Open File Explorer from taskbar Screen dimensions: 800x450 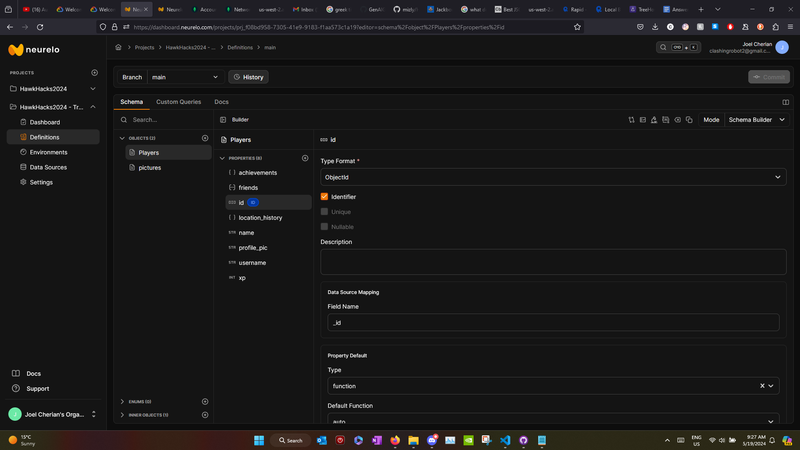(x=413, y=440)
